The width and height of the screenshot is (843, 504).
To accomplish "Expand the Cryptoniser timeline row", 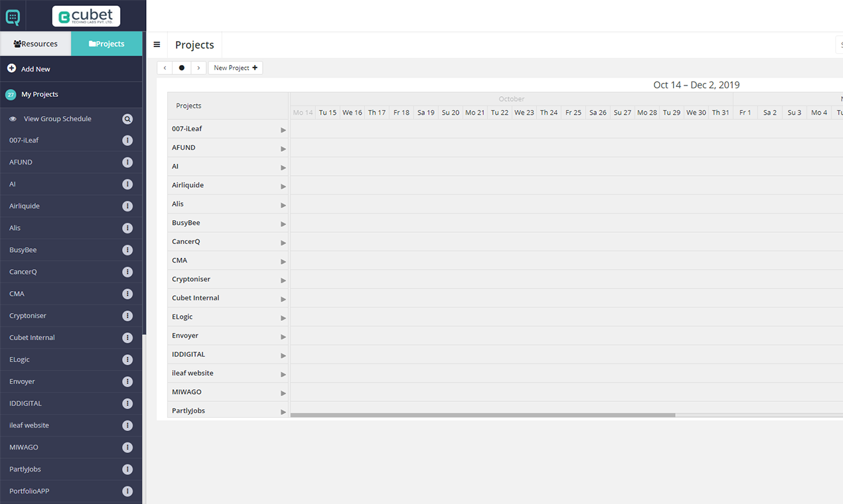I will click(283, 281).
